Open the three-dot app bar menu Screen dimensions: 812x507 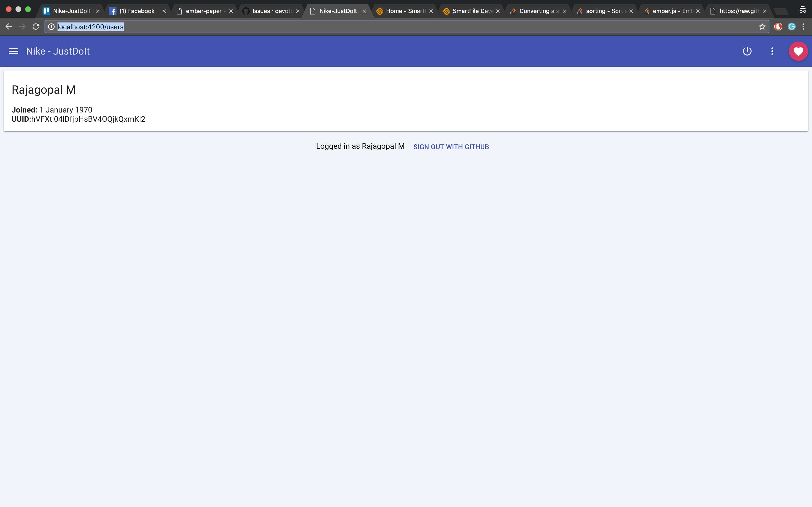pyautogui.click(x=772, y=51)
